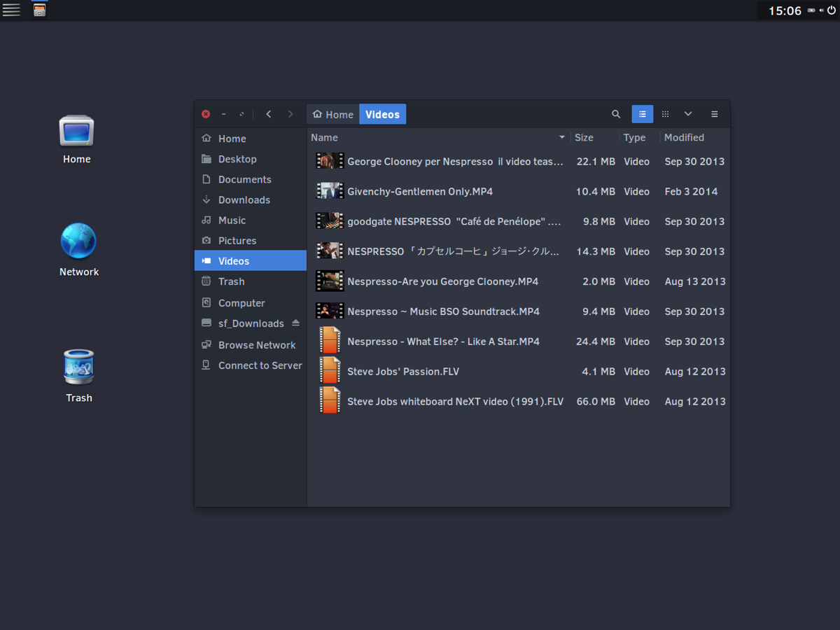
Task: Click the 66.0 MB size cell
Action: (596, 402)
